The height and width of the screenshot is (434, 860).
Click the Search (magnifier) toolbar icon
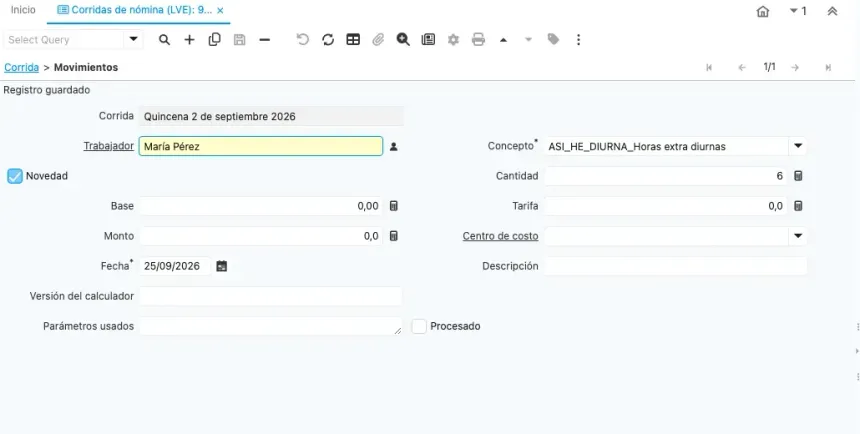click(164, 40)
